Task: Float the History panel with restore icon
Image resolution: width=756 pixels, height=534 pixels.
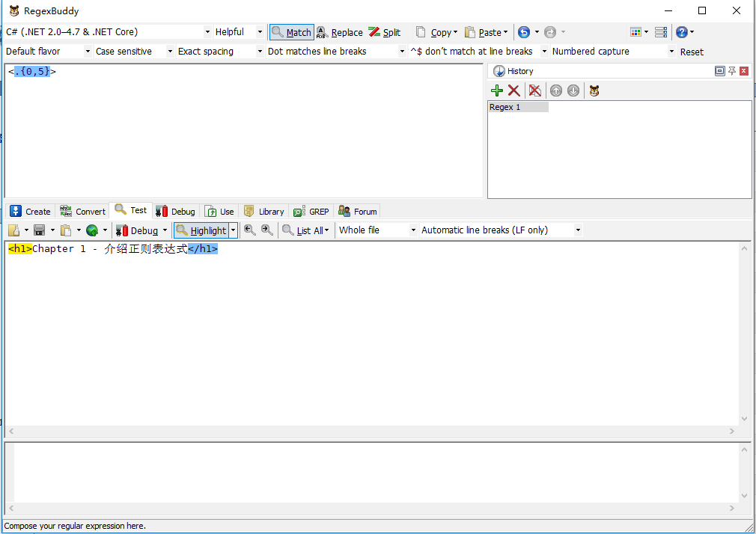Action: coord(719,71)
